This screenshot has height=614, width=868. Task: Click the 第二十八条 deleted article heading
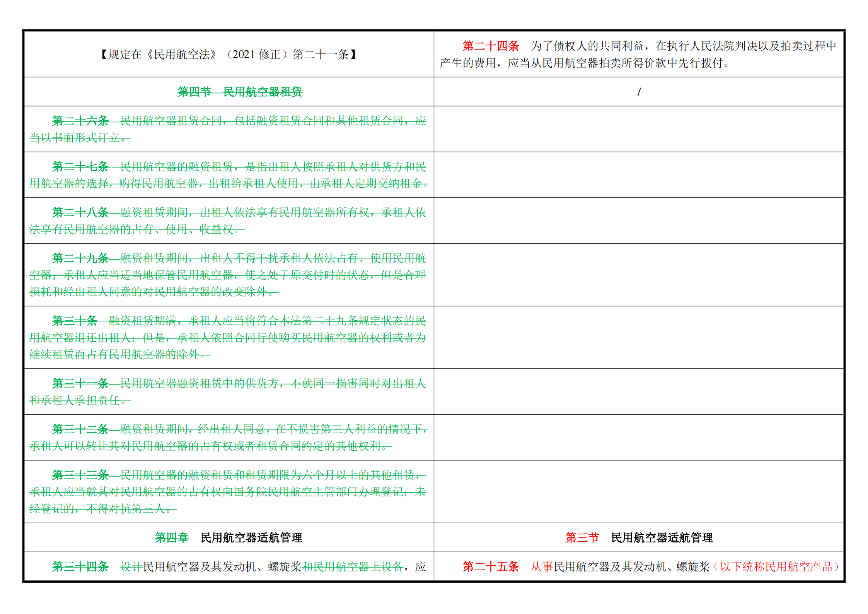[x=80, y=212]
